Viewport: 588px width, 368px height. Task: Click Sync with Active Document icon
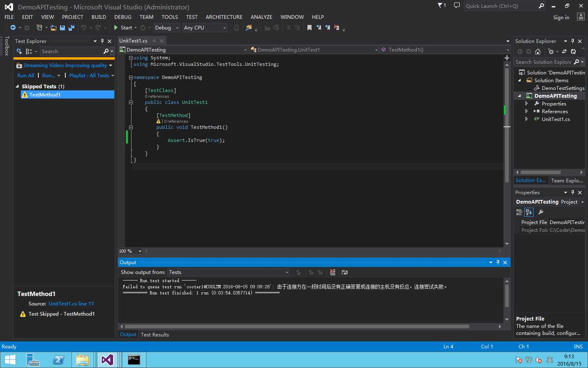564,52
